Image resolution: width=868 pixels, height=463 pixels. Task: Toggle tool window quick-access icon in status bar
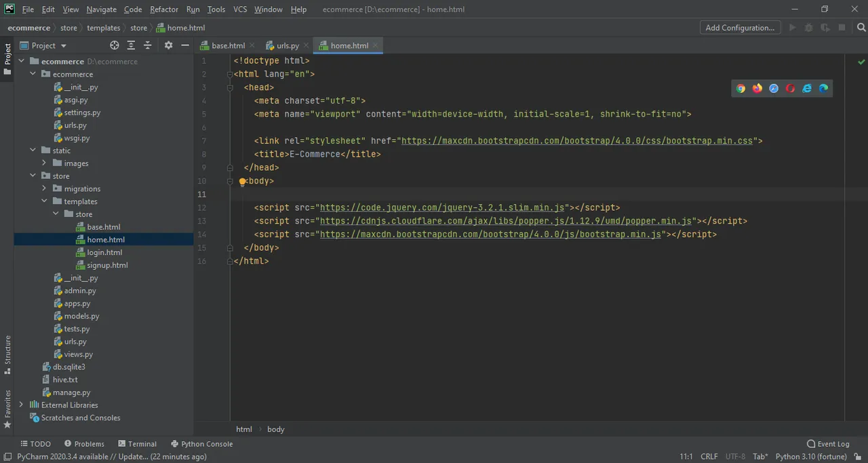coord(7,457)
